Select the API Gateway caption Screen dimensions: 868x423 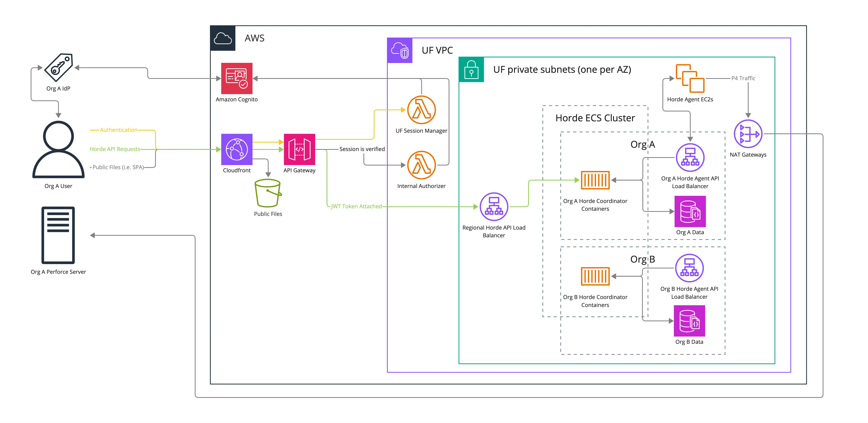(x=299, y=170)
